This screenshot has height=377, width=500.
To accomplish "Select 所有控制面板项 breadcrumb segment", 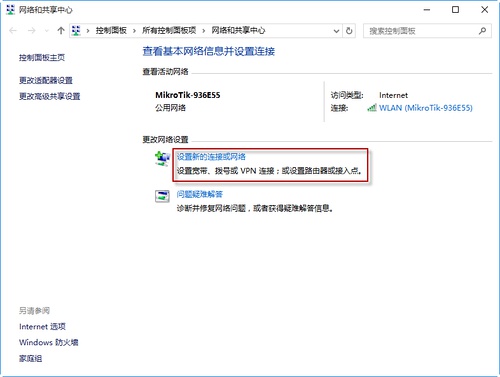I will (169, 31).
